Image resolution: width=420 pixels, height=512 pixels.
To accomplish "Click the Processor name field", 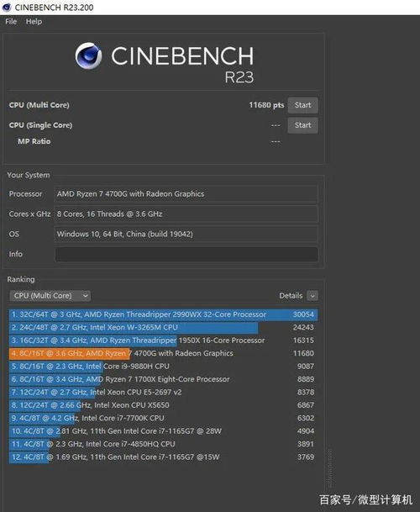I will [186, 194].
